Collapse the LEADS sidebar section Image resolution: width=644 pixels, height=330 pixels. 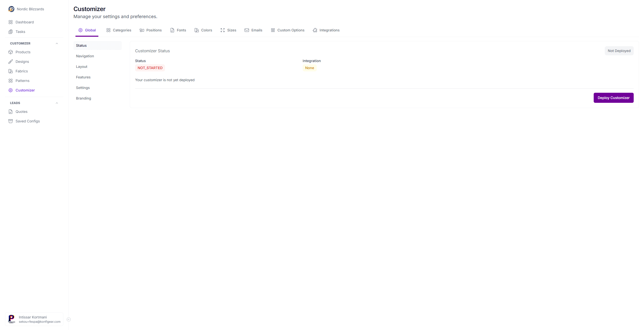pyautogui.click(x=57, y=103)
